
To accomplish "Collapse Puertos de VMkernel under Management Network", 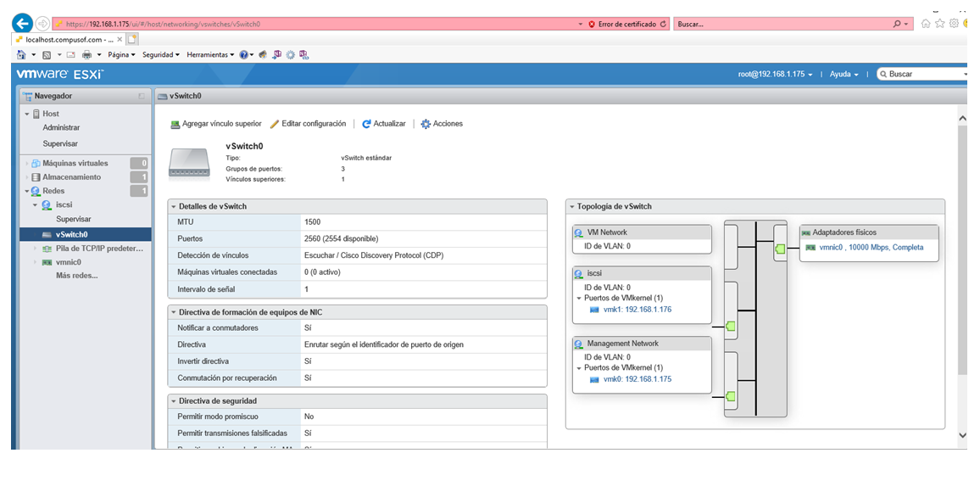I will tap(579, 368).
